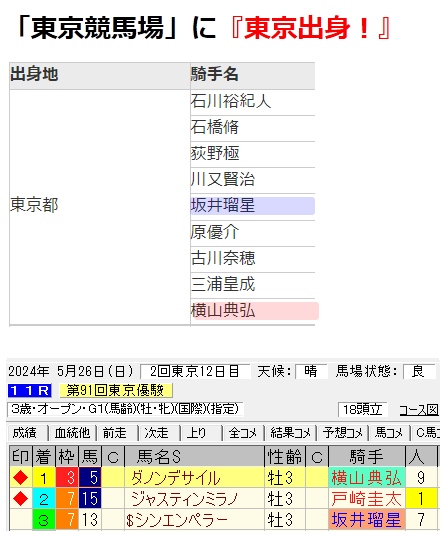Viewport: 442px width, 536px height.
Task: Click the 2回東京12日目 field
Action: point(195,372)
